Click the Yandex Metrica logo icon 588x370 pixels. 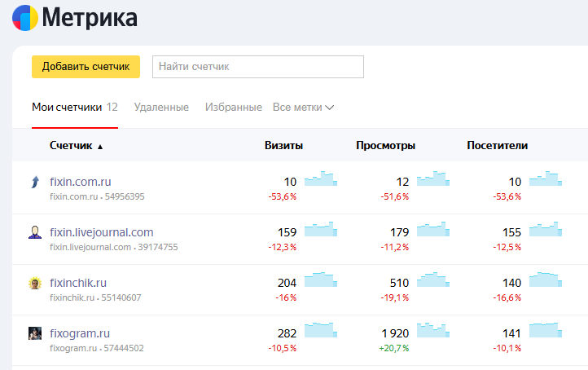[25, 18]
